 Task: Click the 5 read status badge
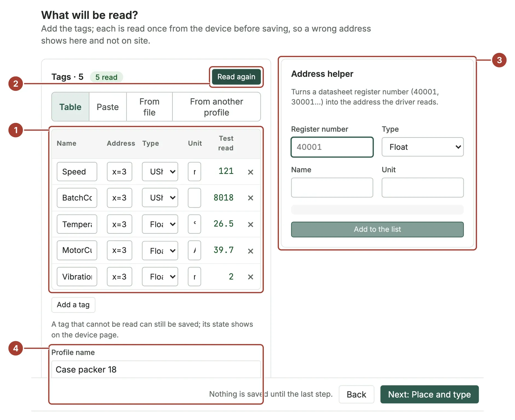point(107,77)
